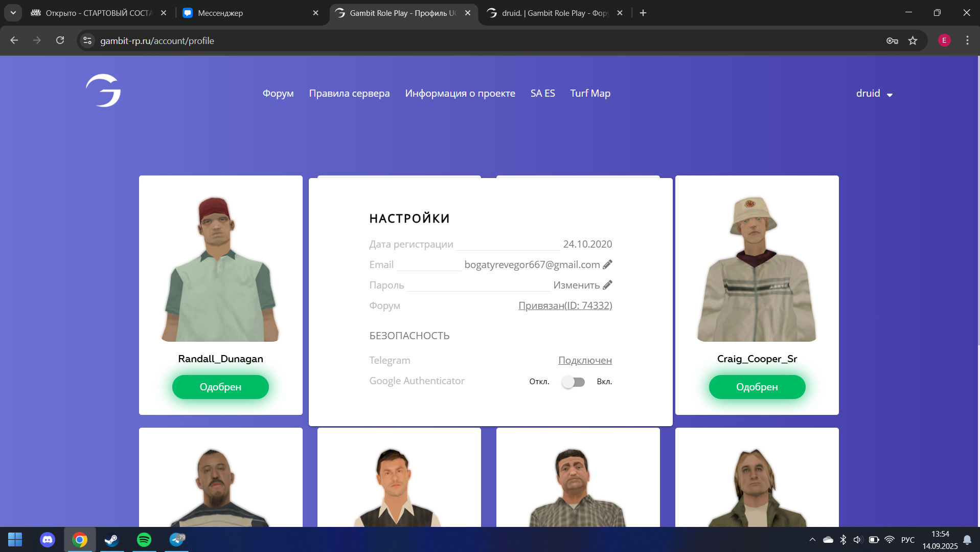Image resolution: width=980 pixels, height=552 pixels.
Task: Click registration date 24.10.2020
Action: 587,244
